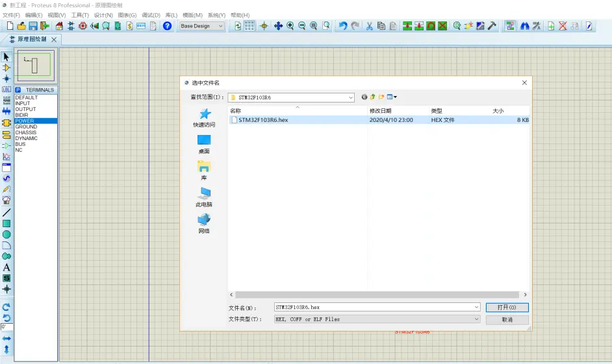Click the Home page icon

point(59,26)
